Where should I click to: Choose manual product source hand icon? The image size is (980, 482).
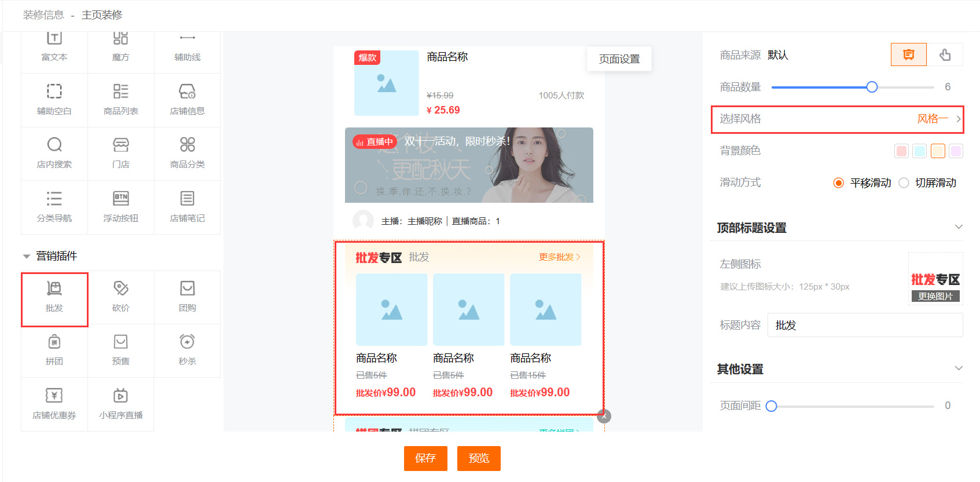[x=945, y=55]
